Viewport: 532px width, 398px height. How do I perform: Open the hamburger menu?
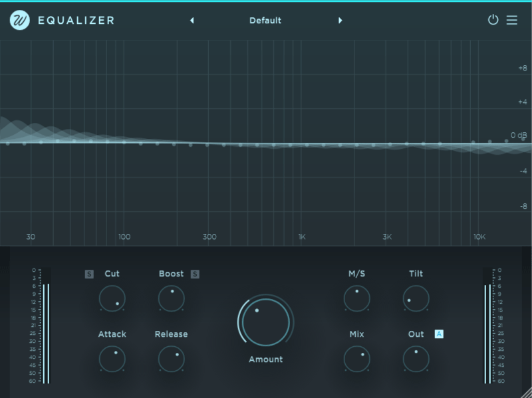pyautogui.click(x=512, y=21)
